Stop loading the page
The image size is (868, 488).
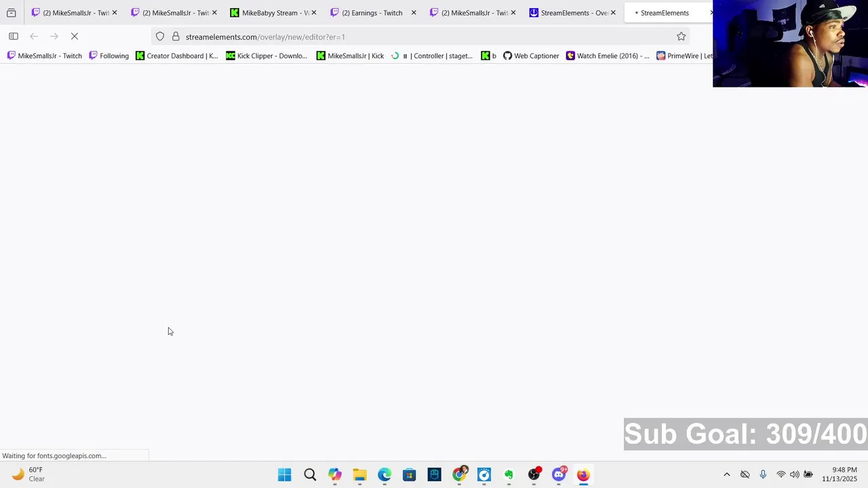[75, 37]
